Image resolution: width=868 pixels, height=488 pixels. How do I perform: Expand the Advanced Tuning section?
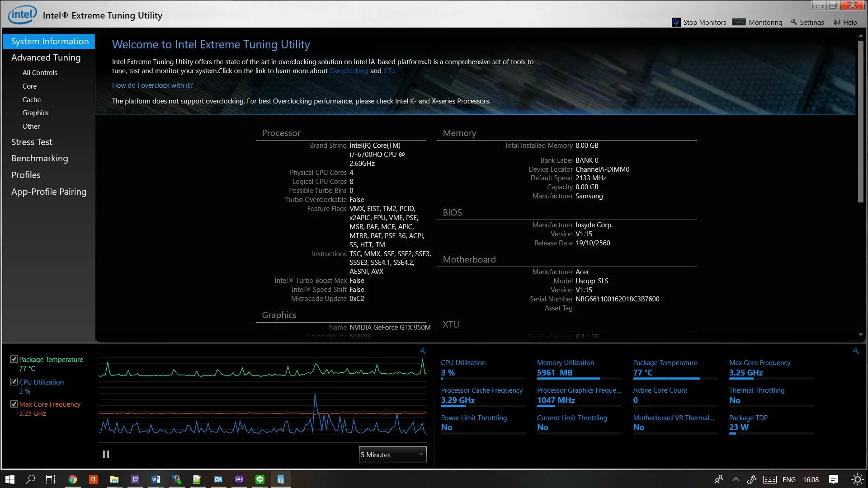(46, 57)
